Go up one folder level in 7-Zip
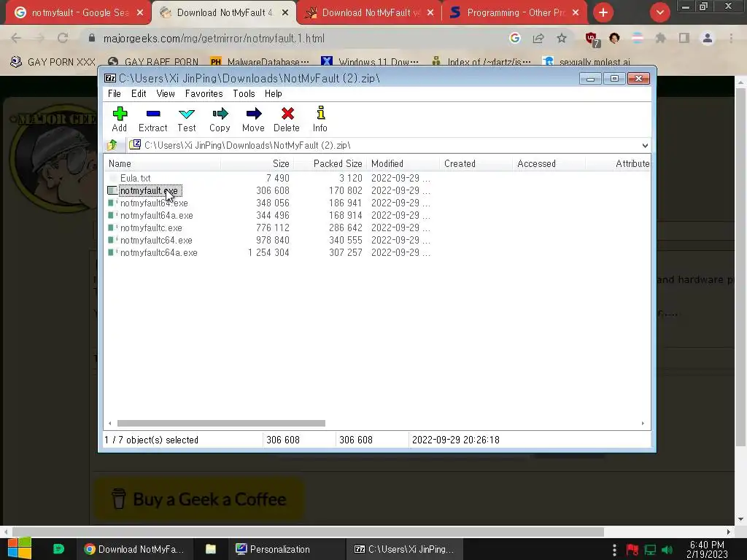Screen dimensions: 747x560 [x=112, y=145]
